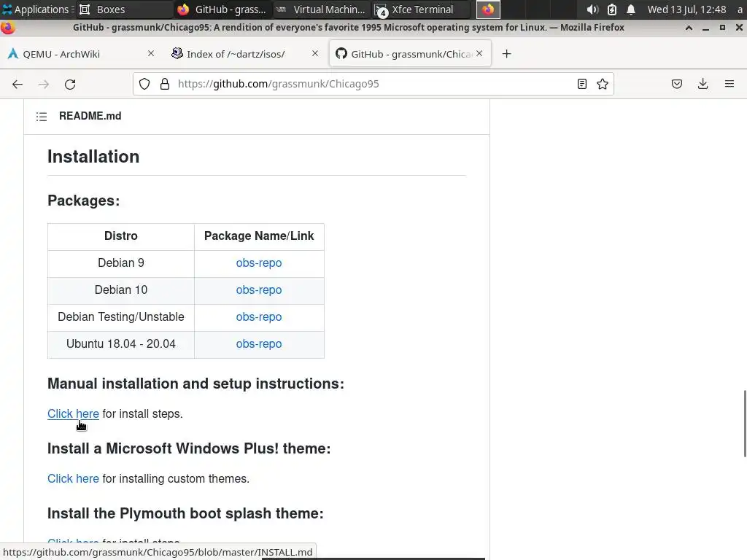This screenshot has height=560, width=747.
Task: Click Install a Microsoft Windows Plus! theme heading
Action: [189, 448]
